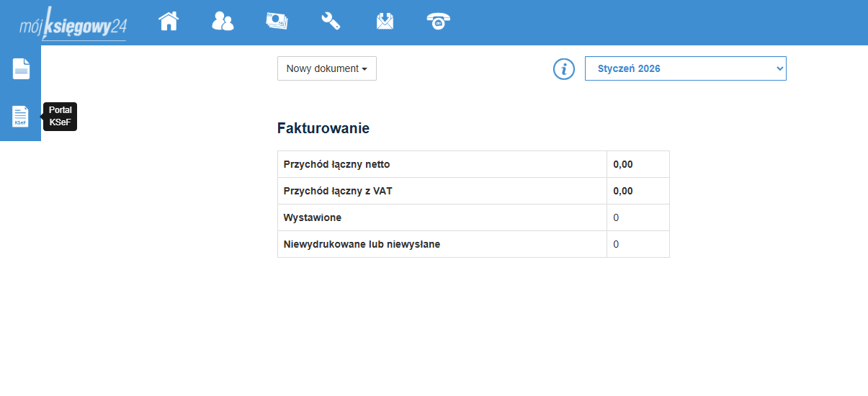Open the contractors people icon

pos(223,22)
